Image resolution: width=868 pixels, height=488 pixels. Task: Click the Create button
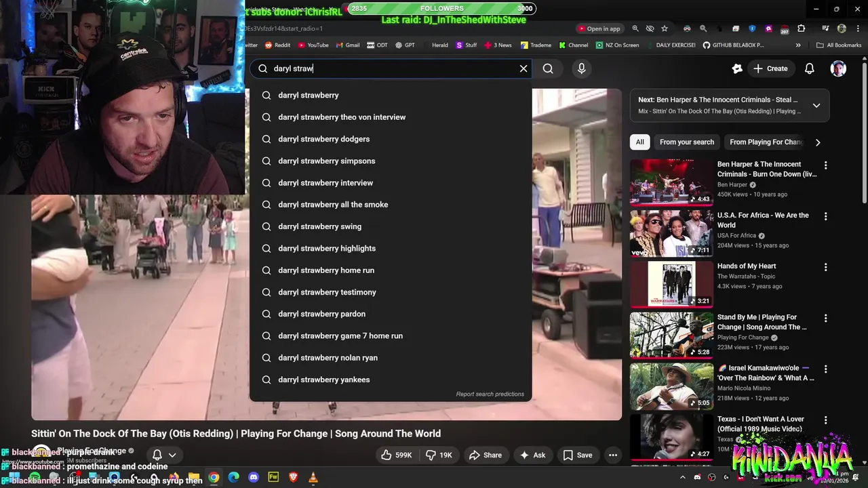click(770, 68)
